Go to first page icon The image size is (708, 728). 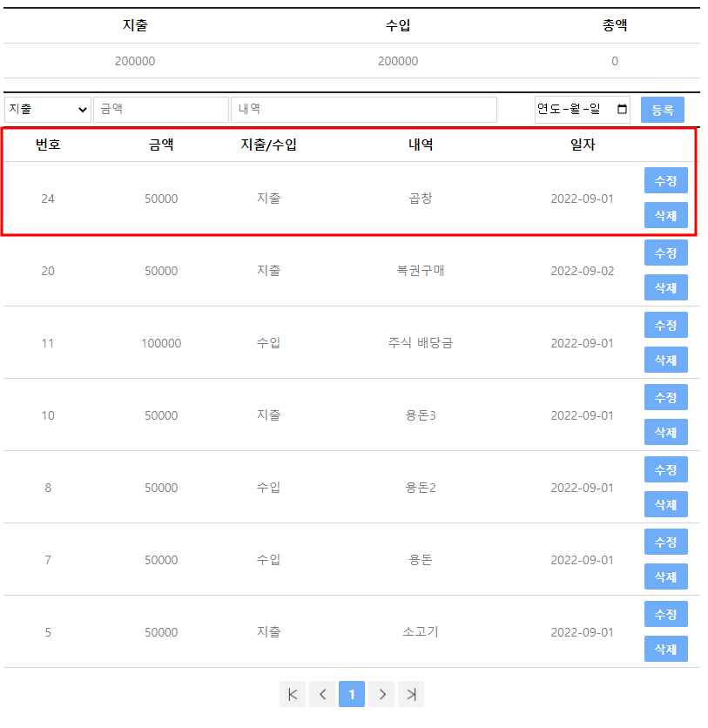293,694
